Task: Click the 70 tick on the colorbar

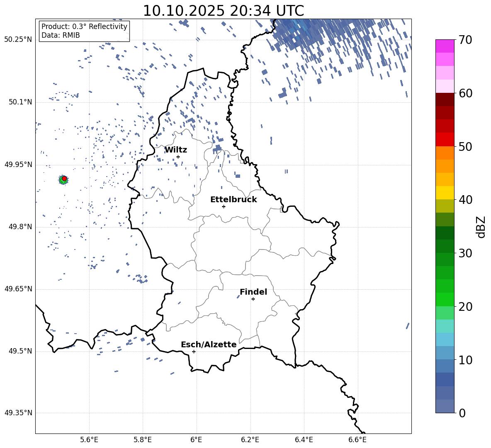Action: point(465,40)
